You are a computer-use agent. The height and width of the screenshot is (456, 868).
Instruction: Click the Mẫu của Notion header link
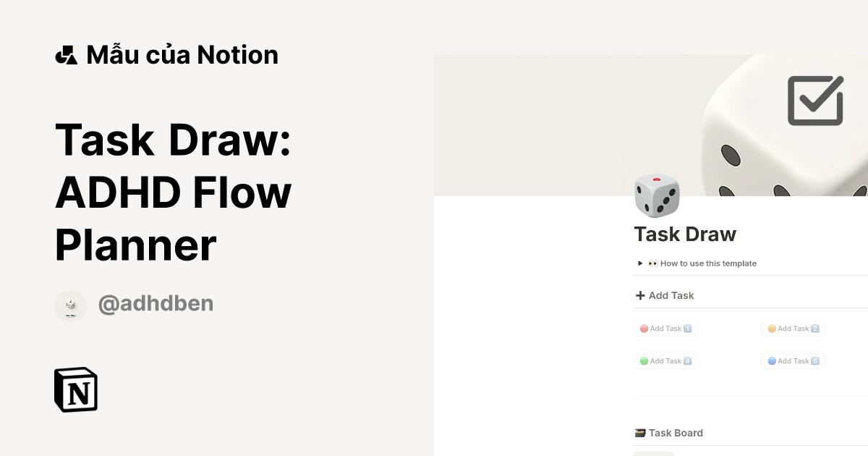coord(182,54)
